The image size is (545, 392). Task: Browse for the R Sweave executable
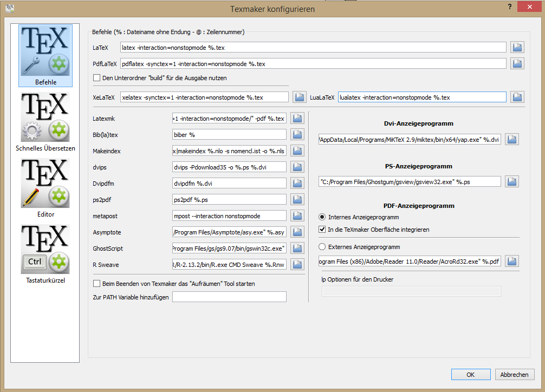[x=297, y=264]
